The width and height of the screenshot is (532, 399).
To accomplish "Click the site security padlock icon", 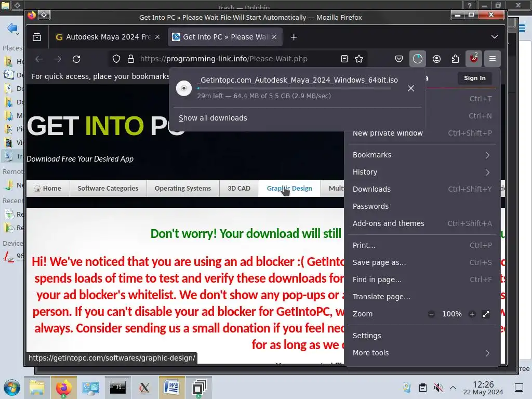I will click(x=130, y=59).
